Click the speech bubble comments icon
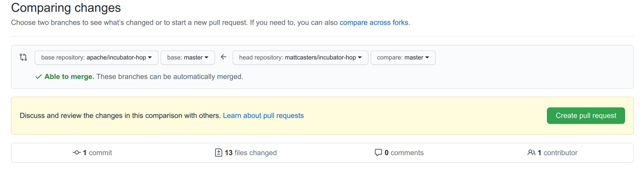The width and height of the screenshot is (644, 171). (378, 152)
